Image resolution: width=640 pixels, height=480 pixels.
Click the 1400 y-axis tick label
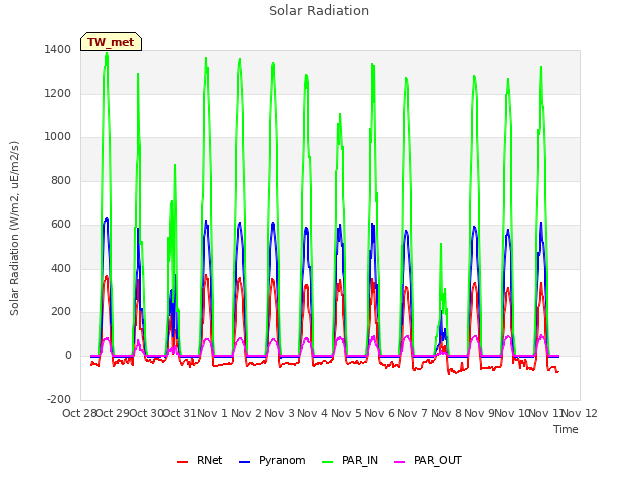(x=58, y=49)
